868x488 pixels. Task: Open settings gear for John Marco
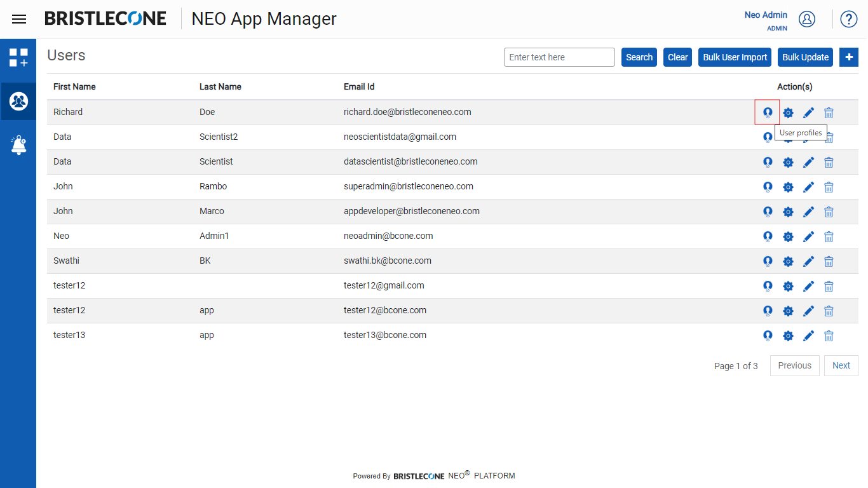(x=788, y=212)
